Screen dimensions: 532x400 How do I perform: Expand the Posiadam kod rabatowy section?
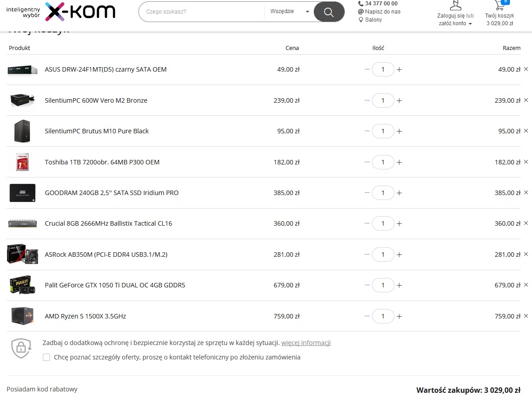click(42, 389)
